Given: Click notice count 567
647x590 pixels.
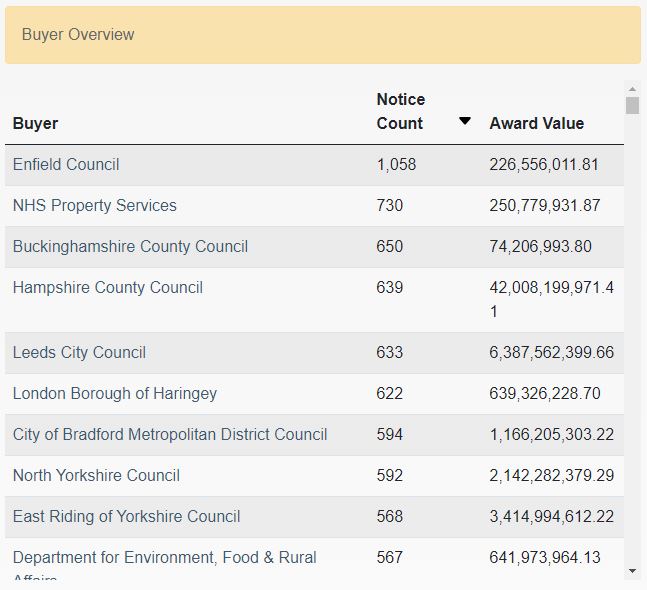Looking at the screenshot, I should pos(390,557).
